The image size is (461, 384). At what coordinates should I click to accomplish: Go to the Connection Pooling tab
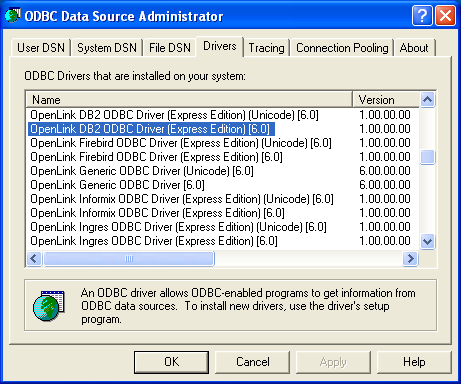(342, 48)
